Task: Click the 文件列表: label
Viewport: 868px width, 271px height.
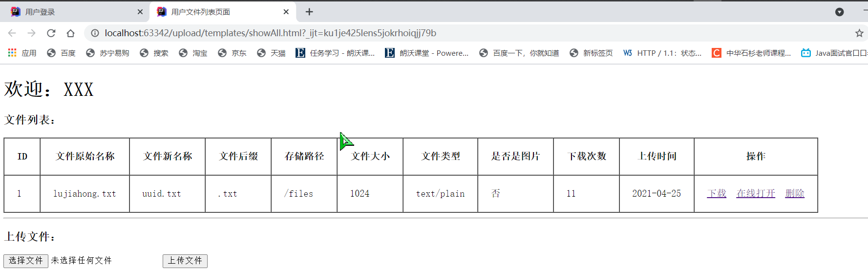Action: coord(30,120)
